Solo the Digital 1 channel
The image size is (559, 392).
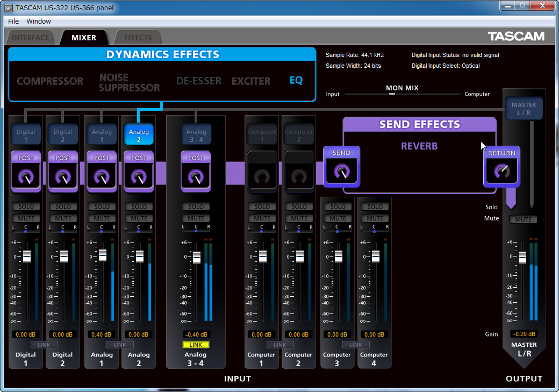click(x=26, y=206)
